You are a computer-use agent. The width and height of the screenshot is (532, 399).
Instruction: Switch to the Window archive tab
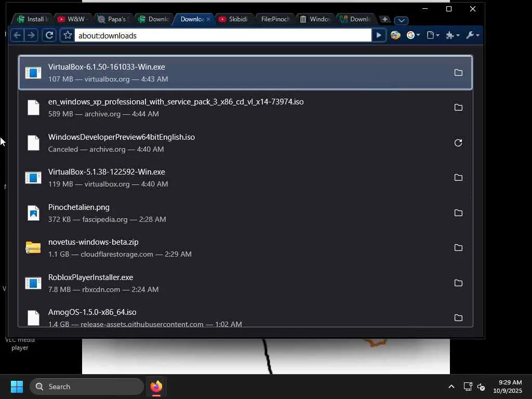coord(314,19)
